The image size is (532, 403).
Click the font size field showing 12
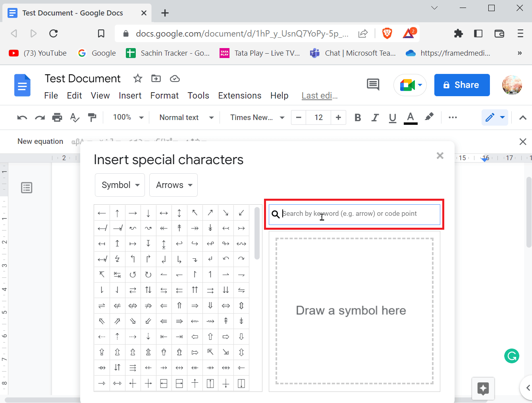pos(319,117)
